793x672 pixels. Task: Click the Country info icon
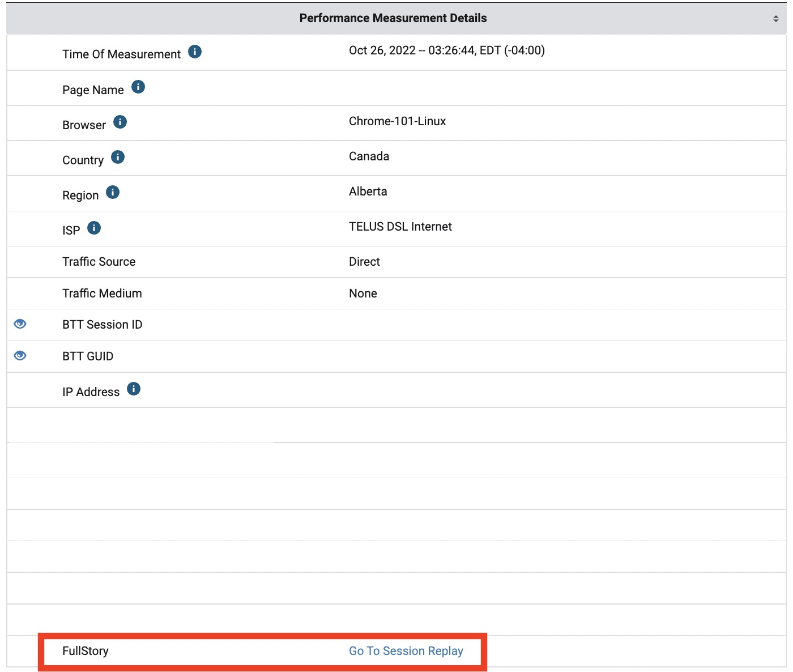click(x=117, y=157)
